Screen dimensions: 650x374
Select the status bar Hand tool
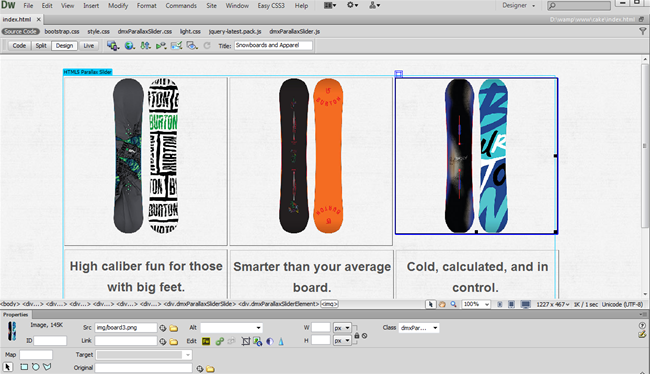pos(442,304)
